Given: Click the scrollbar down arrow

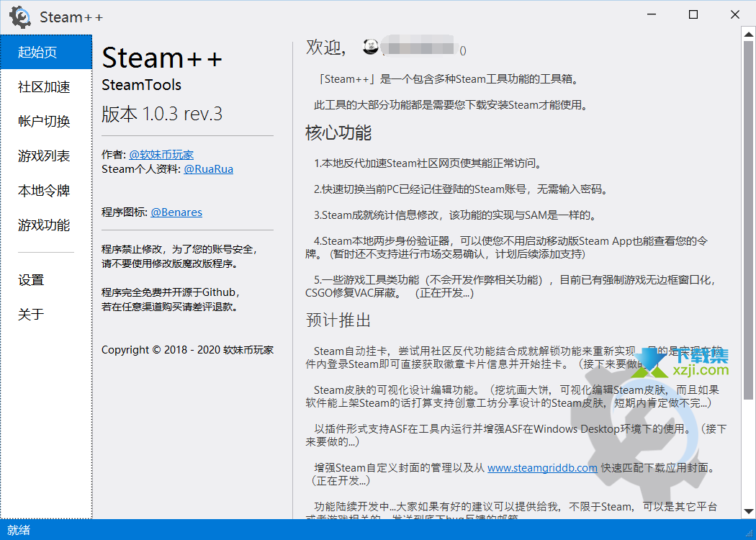Looking at the screenshot, I should click(748, 511).
